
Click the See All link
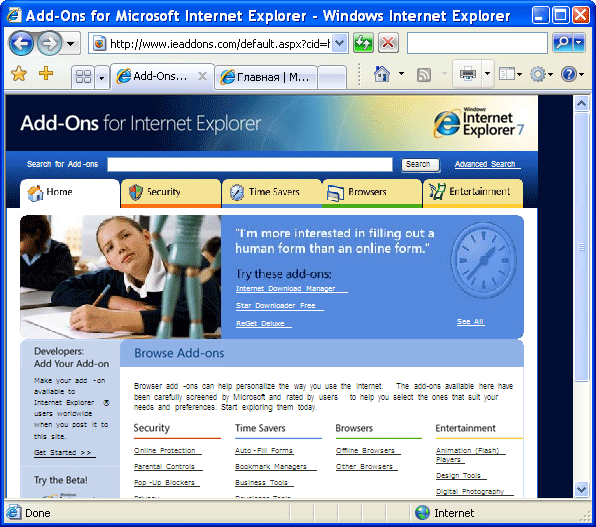point(470,322)
